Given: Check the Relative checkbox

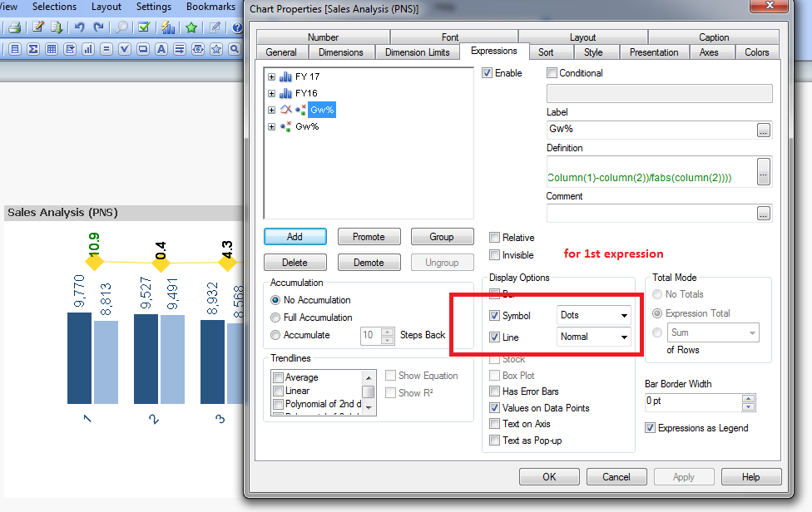Looking at the screenshot, I should coord(494,238).
